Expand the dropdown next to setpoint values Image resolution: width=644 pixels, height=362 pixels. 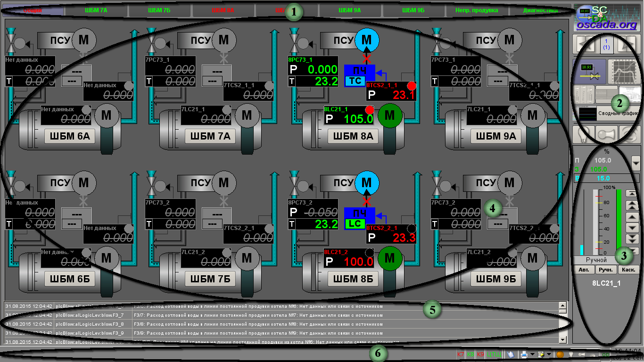[636, 163]
